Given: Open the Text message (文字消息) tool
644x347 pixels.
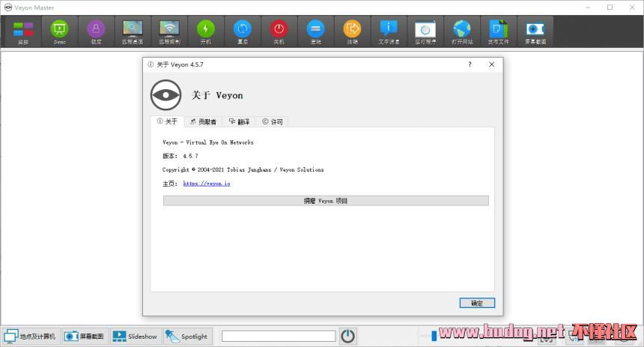Looking at the screenshot, I should (x=389, y=32).
